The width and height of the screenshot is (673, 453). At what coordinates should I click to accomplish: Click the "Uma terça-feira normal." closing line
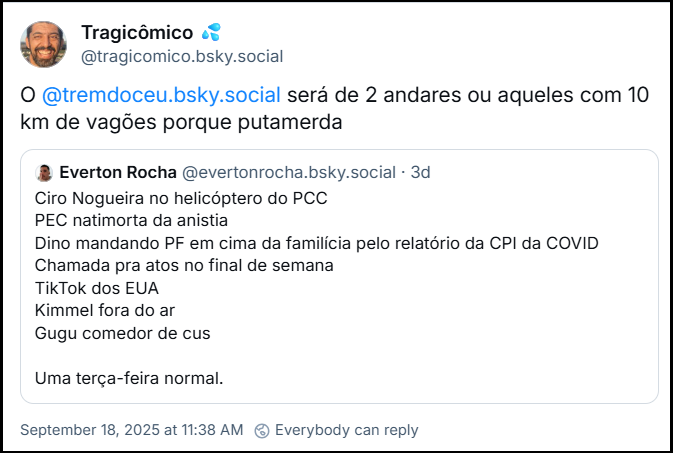tap(129, 379)
